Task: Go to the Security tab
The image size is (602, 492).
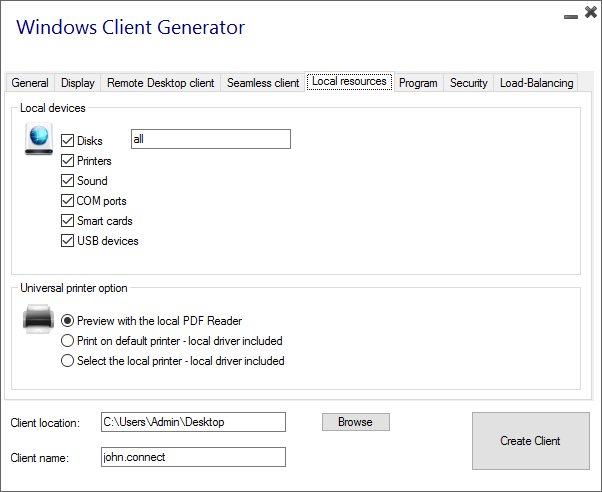Action: [468, 83]
